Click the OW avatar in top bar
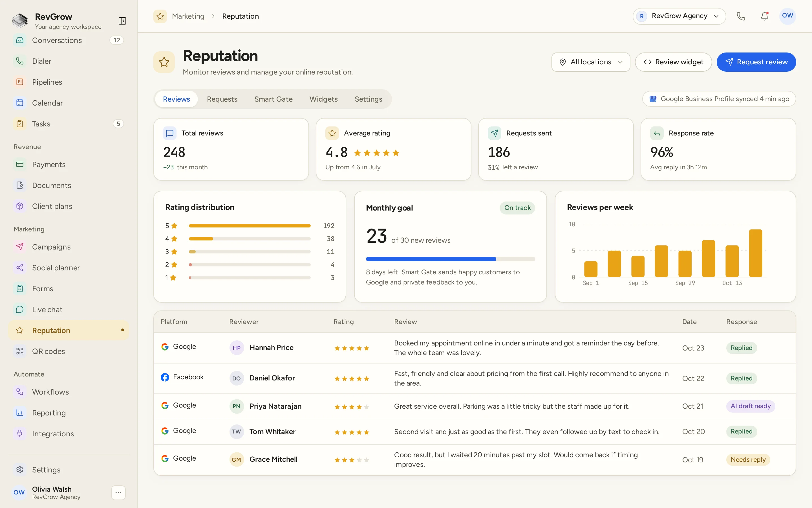Image resolution: width=812 pixels, height=508 pixels. [x=787, y=16]
